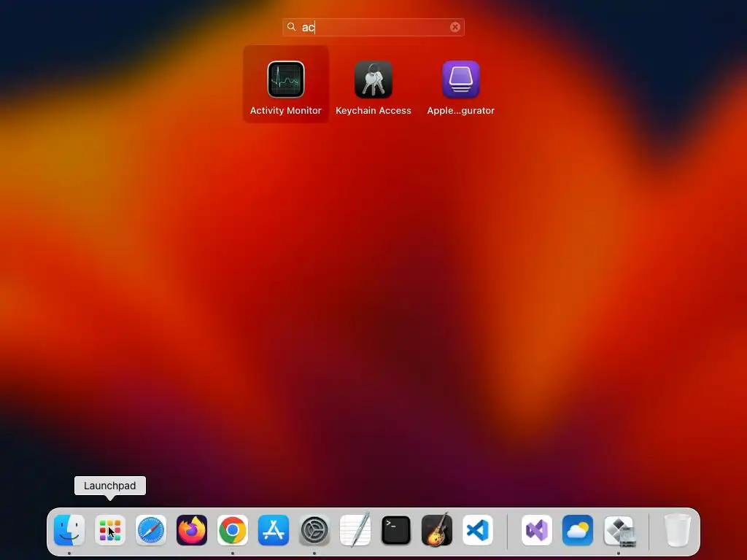Open Boot Camp Assistant from the Dock
Image resolution: width=747 pixels, height=560 pixels.
tap(619, 530)
